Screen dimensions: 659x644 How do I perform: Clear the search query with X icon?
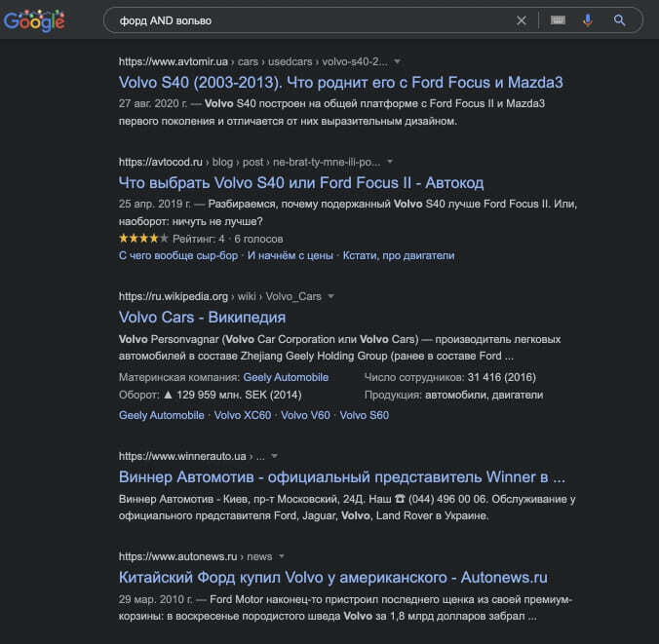pyautogui.click(x=522, y=20)
